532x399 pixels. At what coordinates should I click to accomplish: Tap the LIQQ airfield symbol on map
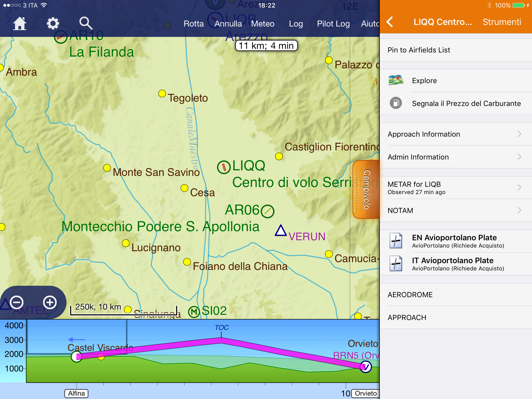click(x=224, y=167)
